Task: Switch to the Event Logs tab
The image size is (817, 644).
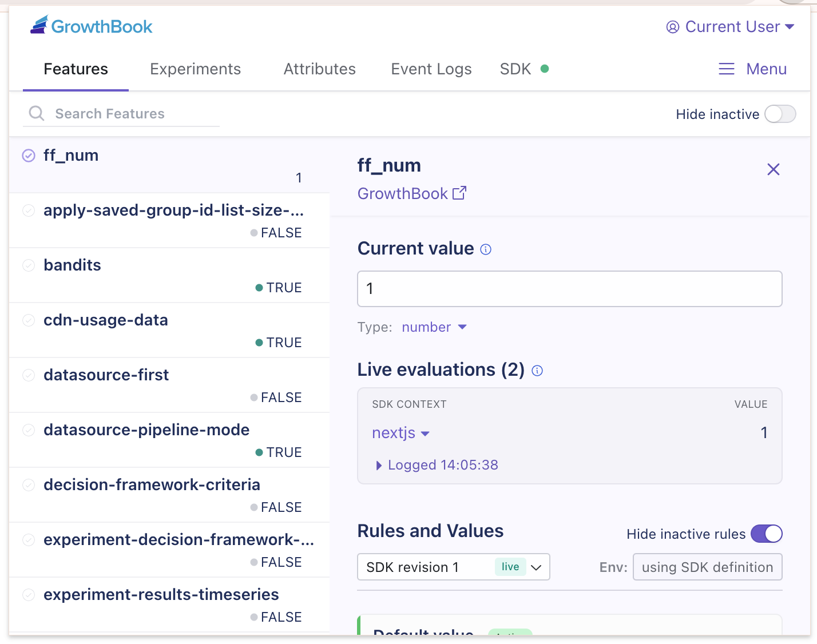Action: 431,69
